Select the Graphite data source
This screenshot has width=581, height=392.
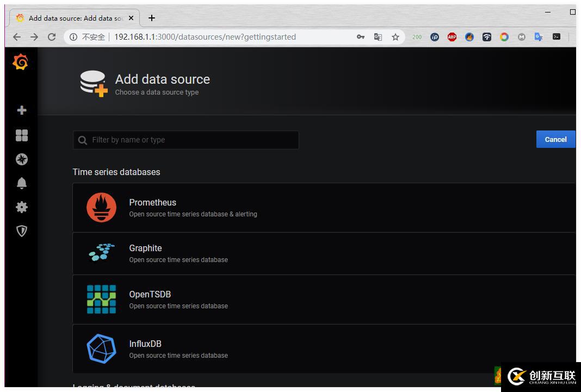point(145,248)
